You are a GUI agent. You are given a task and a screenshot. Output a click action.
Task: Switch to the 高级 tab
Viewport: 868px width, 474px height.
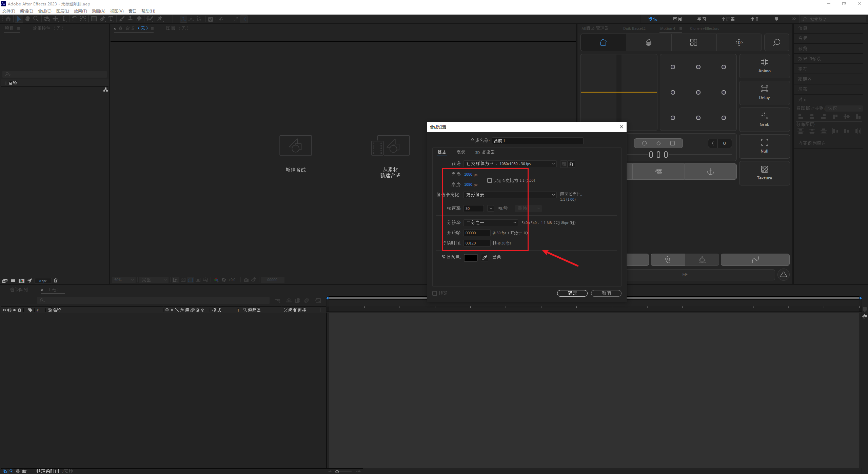(x=461, y=153)
